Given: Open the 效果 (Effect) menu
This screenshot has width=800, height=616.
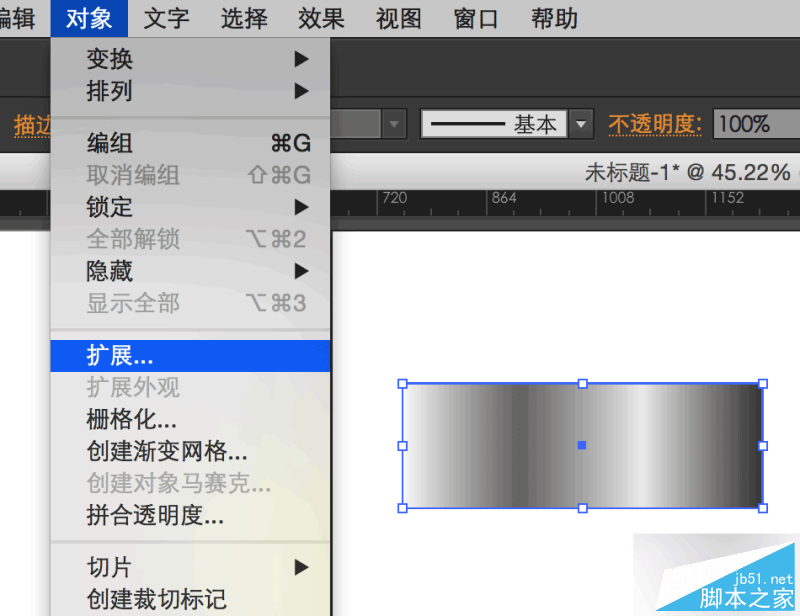Looking at the screenshot, I should pos(321,17).
